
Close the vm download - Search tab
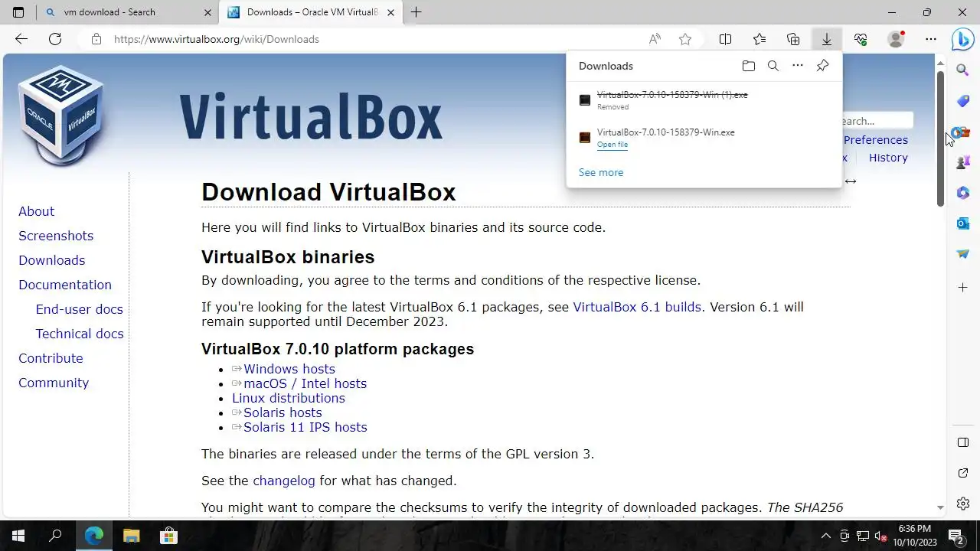[207, 12]
